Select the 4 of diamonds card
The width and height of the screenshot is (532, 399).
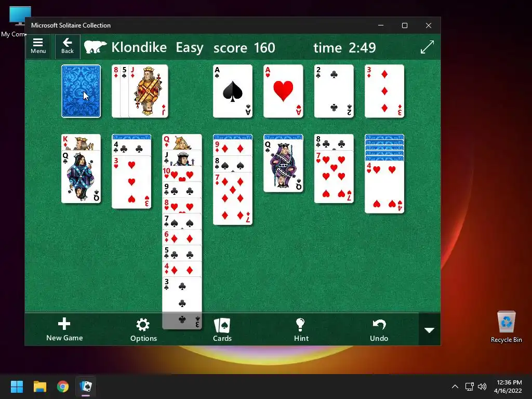tap(182, 270)
